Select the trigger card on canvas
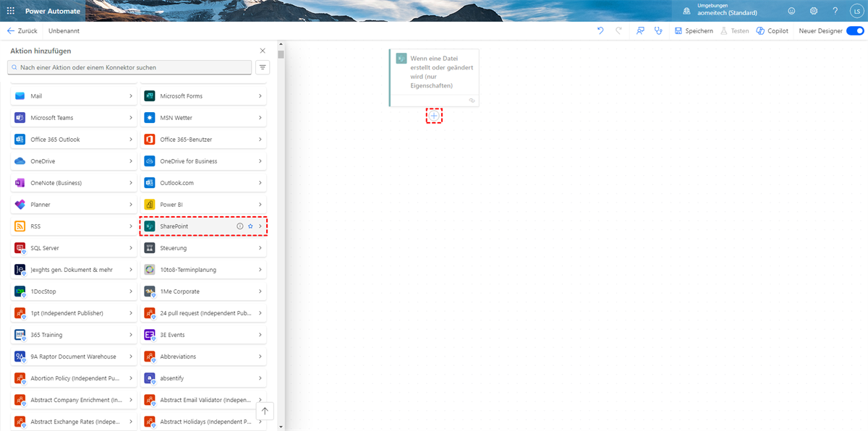Screen dimensions: 868x431 click(x=434, y=78)
